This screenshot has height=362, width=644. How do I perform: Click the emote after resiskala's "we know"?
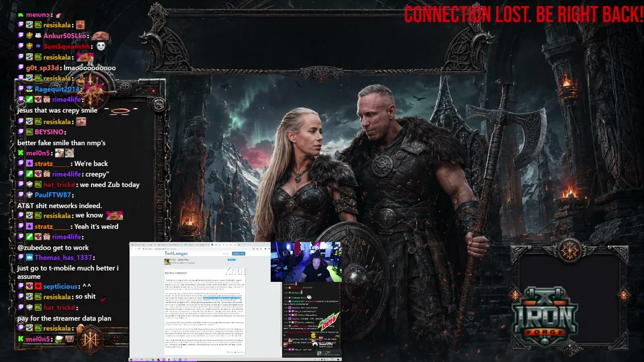[x=114, y=215]
